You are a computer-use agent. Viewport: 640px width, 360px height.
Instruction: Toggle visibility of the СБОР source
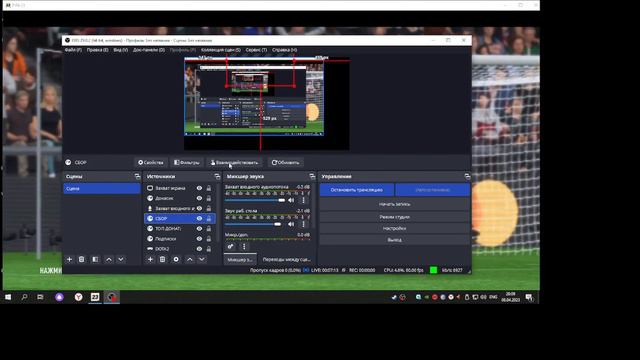[199, 218]
